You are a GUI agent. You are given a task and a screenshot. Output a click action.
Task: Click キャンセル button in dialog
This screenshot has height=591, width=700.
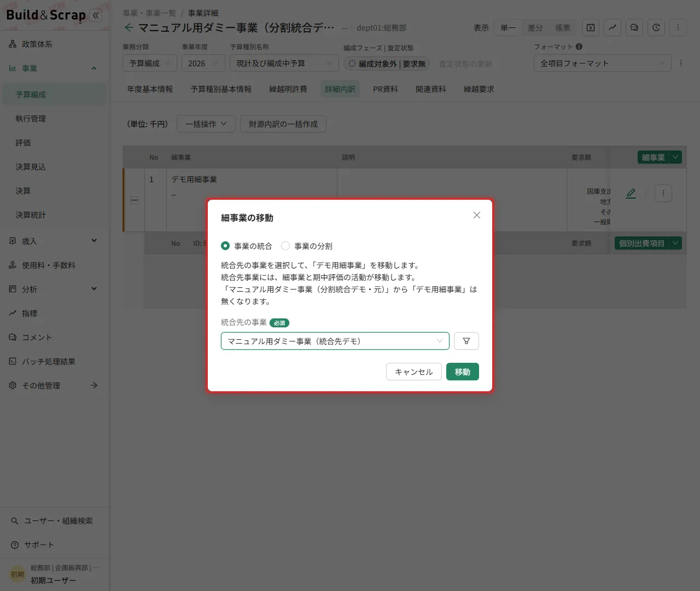point(414,372)
